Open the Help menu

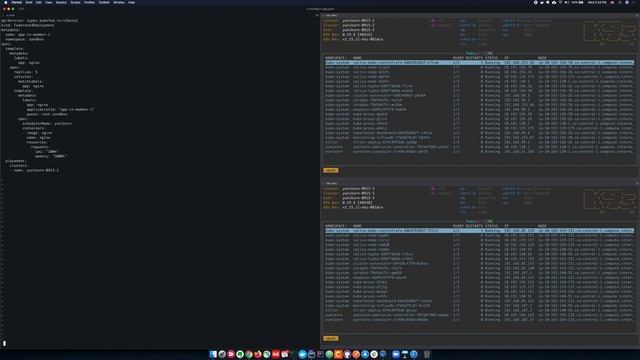[131, 2]
